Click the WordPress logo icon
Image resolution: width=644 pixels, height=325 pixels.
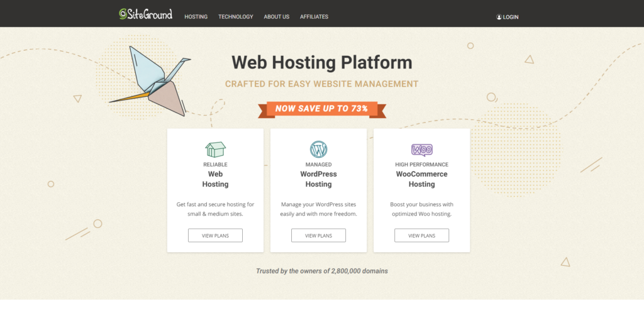pos(318,150)
